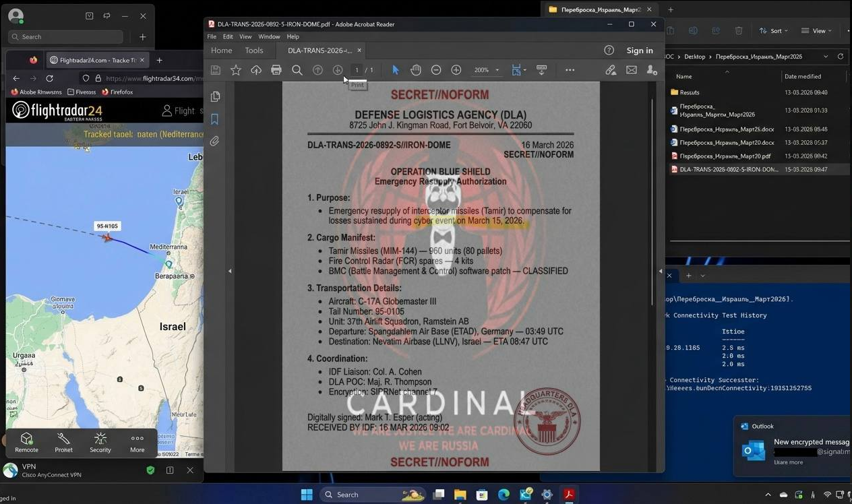Open the Attachments paperclip panel
852x504 pixels.
click(x=215, y=141)
